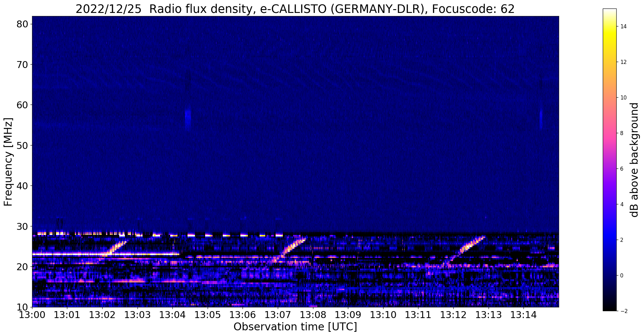
Task: Click the 13:04 time tick label
Action: [173, 315]
